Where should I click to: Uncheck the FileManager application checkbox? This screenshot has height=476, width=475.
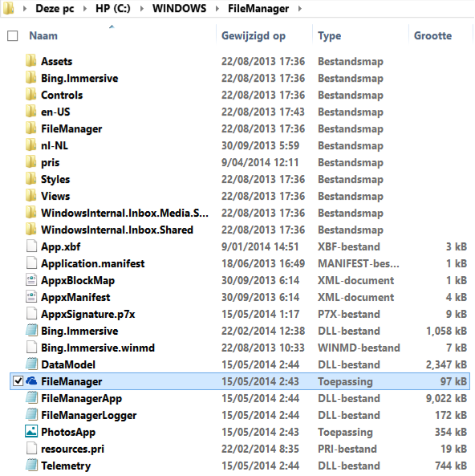(x=18, y=381)
